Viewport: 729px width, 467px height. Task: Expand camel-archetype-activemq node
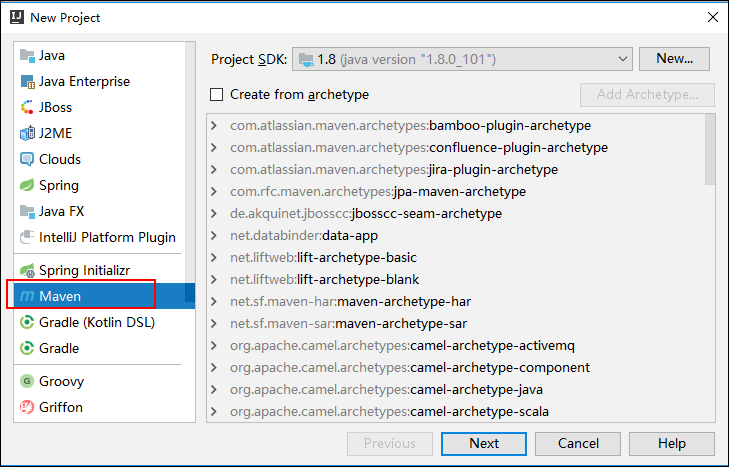[x=214, y=346]
